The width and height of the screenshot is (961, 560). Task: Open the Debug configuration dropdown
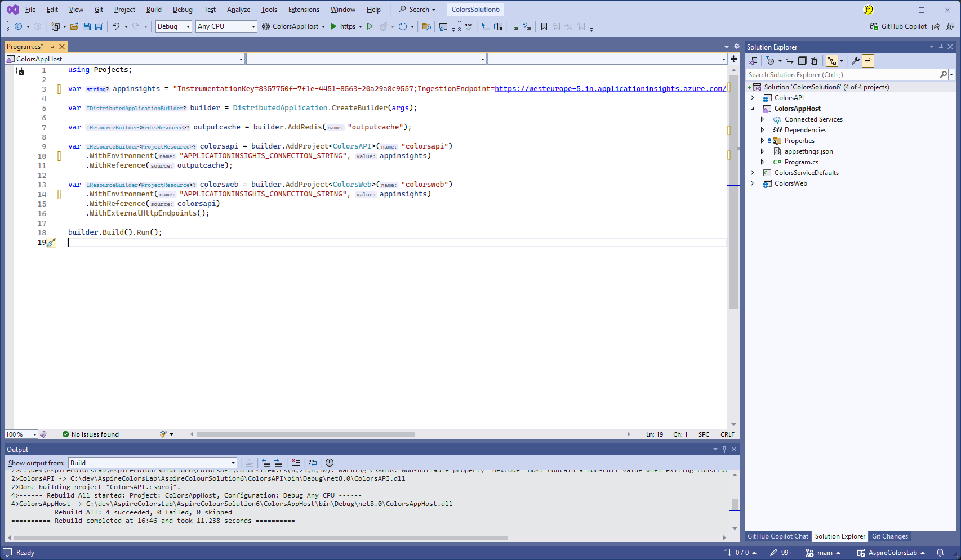(173, 26)
